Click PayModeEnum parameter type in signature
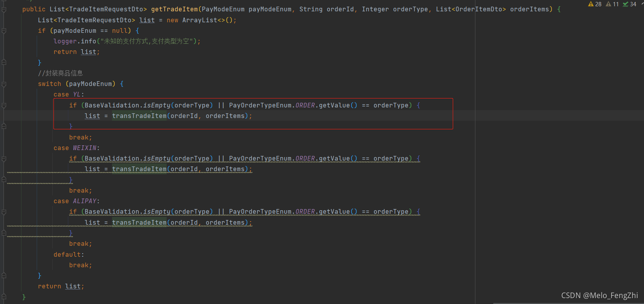 pos(223,9)
